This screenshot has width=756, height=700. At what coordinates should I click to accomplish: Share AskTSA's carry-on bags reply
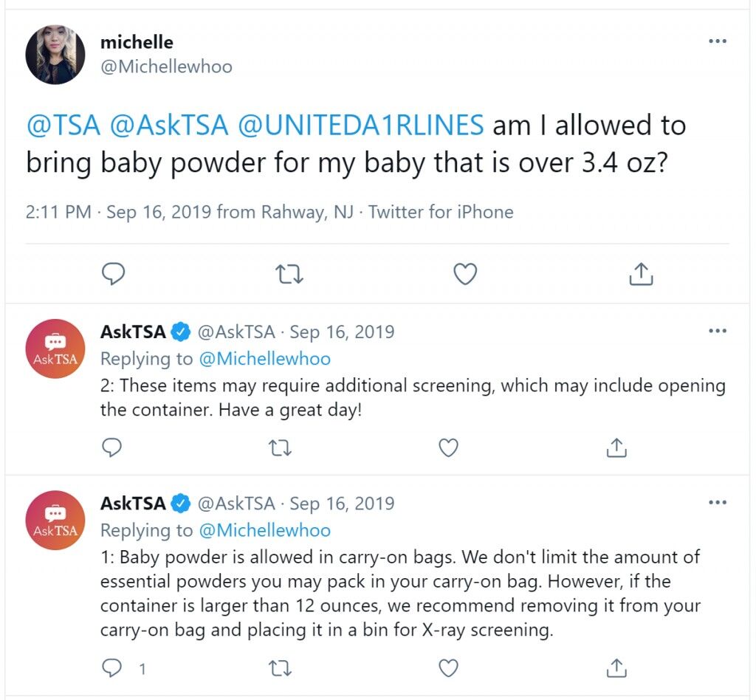[x=616, y=668]
